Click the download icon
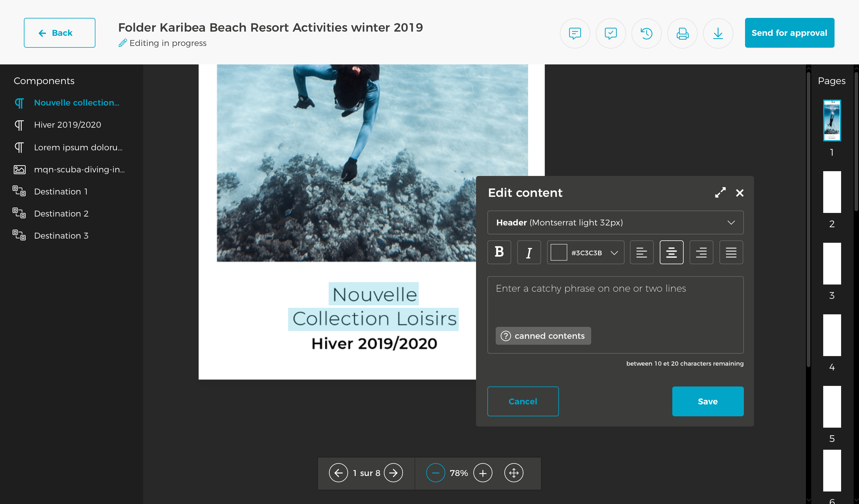Viewport: 859px width, 504px height. pyautogui.click(x=718, y=33)
